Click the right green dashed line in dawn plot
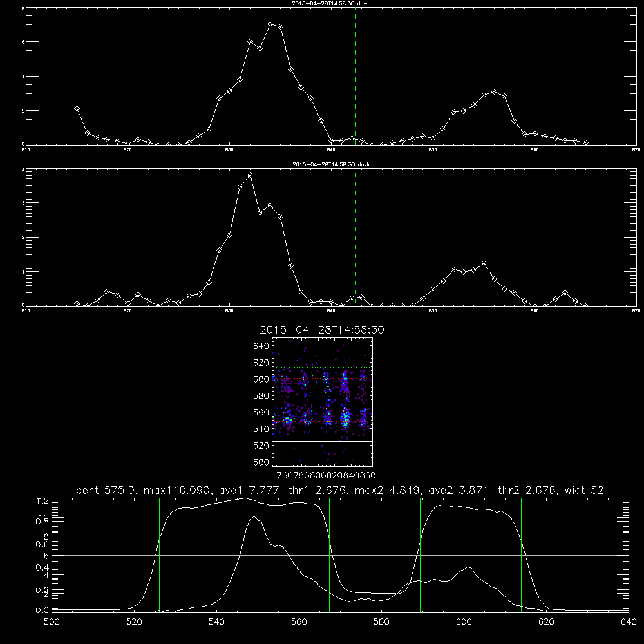Viewport: 644px width, 644px height. tap(355, 78)
